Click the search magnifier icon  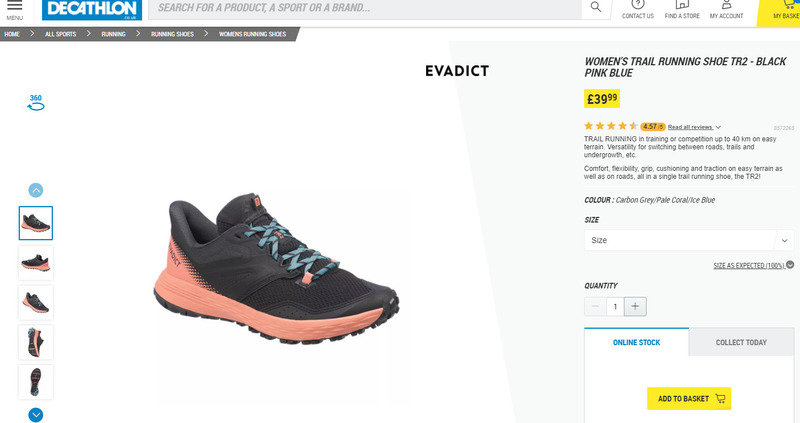pyautogui.click(x=595, y=7)
